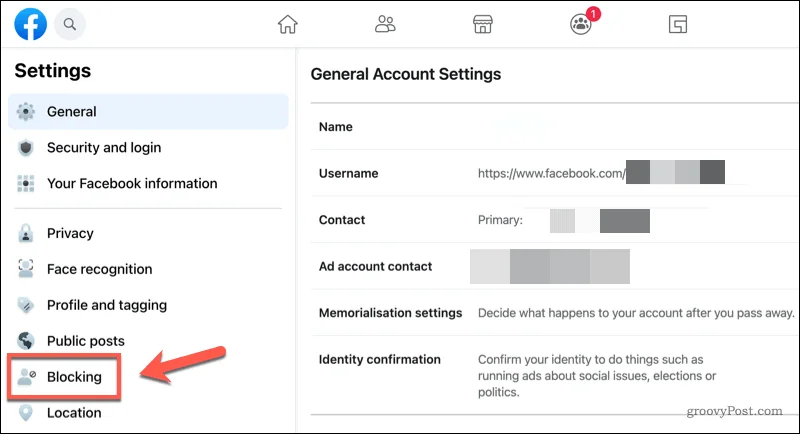The image size is (800, 434).
Task: Click the blocked person icon beside Blocking
Action: (26, 377)
